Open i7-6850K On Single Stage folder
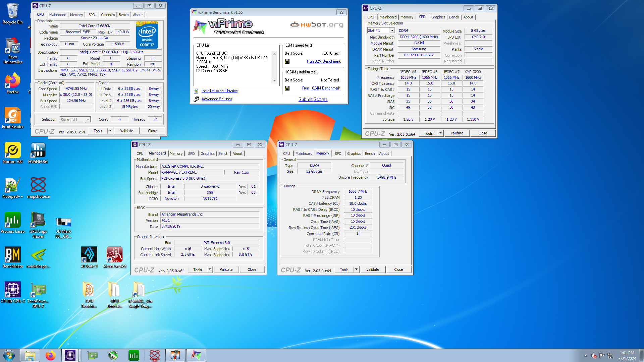Viewport: 644px width, 362px height. [140, 295]
